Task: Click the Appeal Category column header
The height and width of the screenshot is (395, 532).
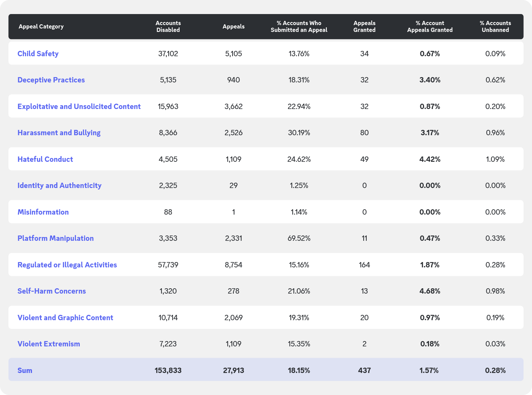Action: [41, 27]
